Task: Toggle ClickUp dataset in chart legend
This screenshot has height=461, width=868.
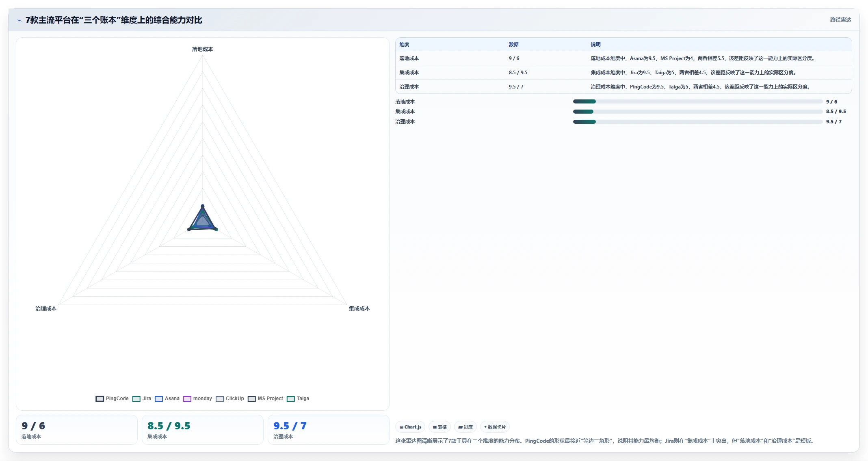Action: click(x=230, y=399)
